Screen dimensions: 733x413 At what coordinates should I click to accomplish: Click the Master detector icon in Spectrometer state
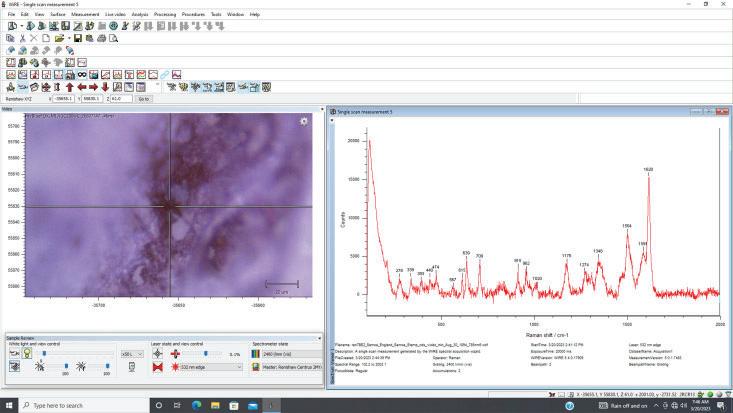pos(255,367)
